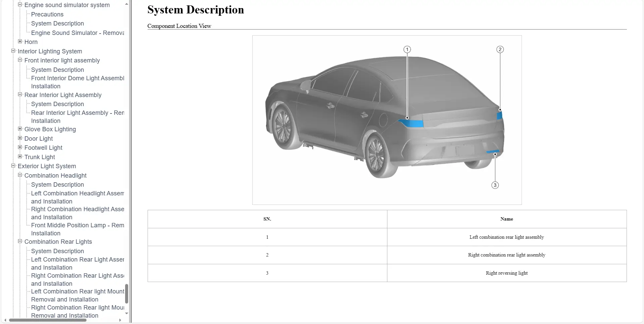The height and width of the screenshot is (324, 644).
Task: Open Left Combination Rear Light Assembly page
Action: [x=77, y=260]
